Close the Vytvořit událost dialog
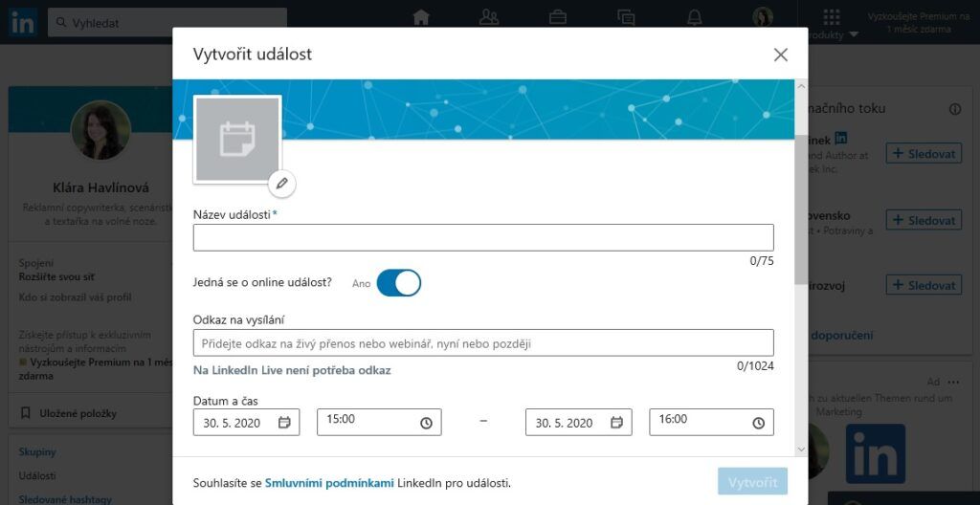 coord(781,55)
